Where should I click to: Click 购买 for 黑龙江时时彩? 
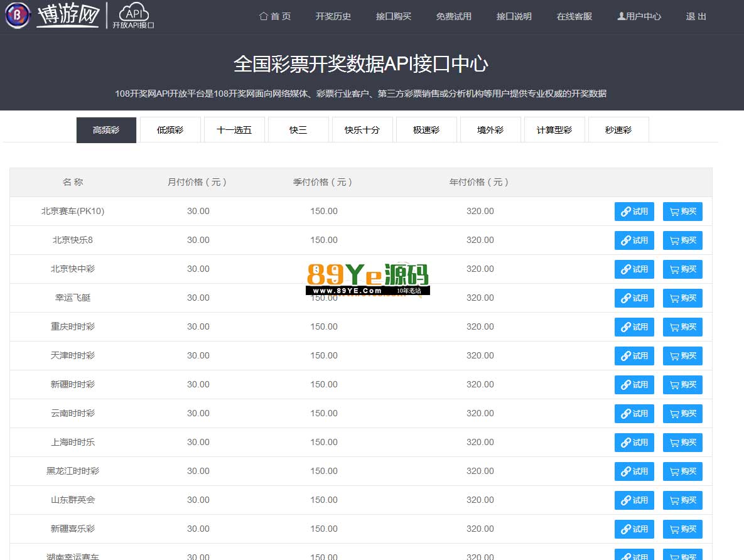point(682,471)
